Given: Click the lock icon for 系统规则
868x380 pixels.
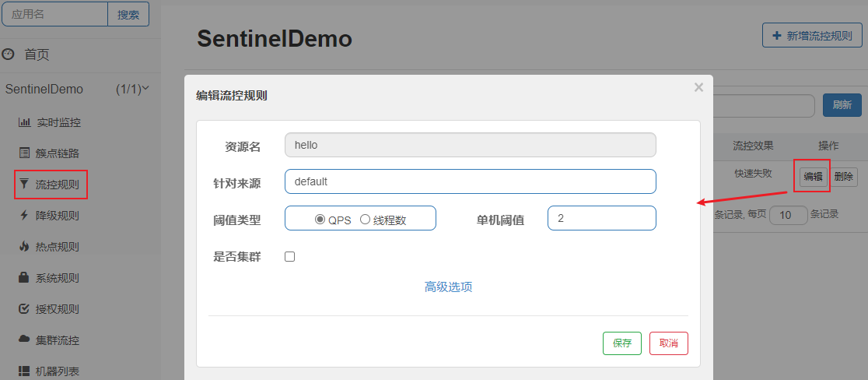Looking at the screenshot, I should (x=24, y=277).
